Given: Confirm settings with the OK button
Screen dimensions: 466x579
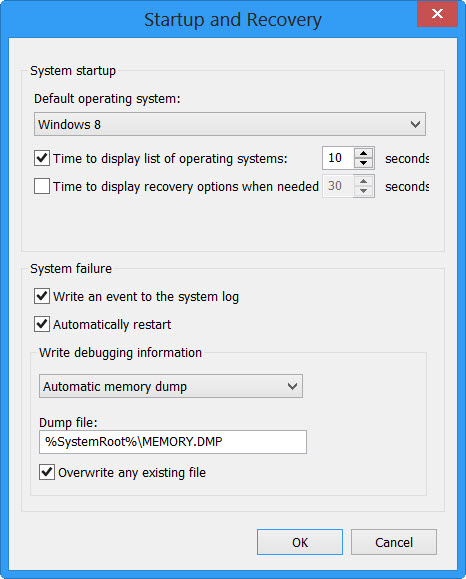Looking at the screenshot, I should (x=300, y=542).
